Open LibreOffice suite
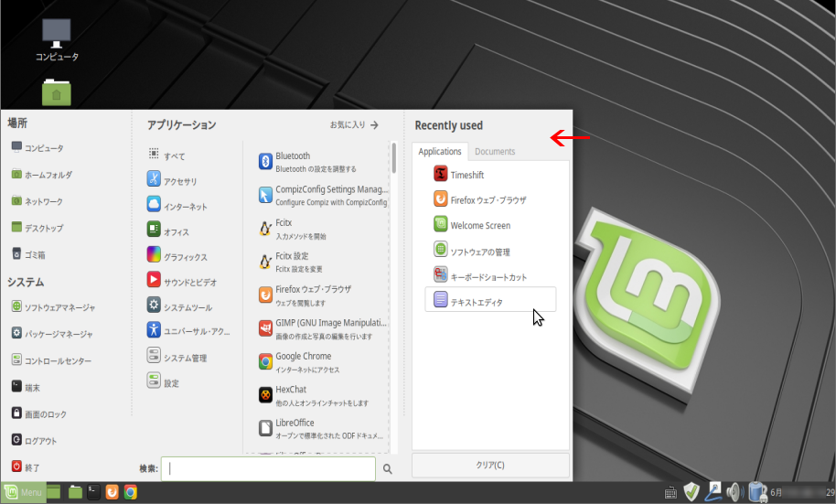The image size is (836, 504). point(322,429)
